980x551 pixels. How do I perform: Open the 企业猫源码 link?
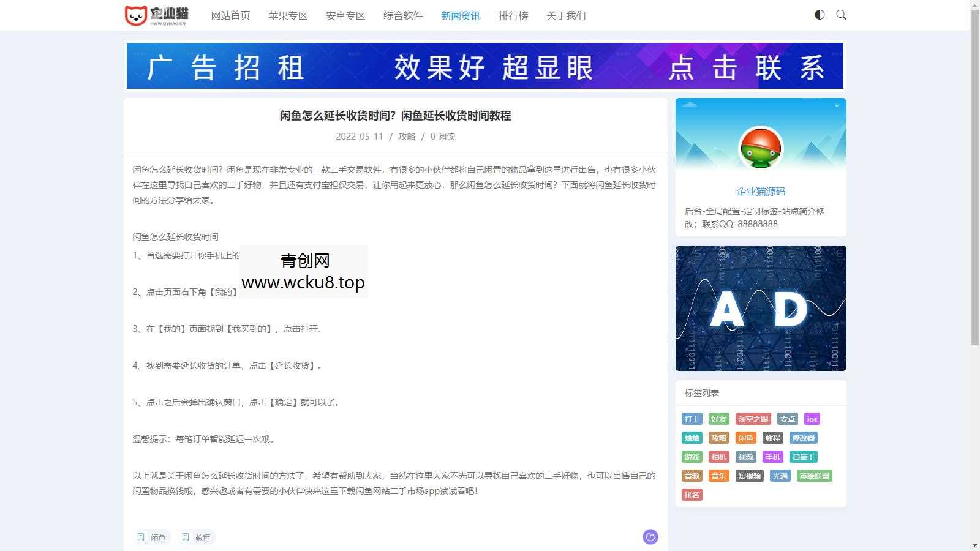760,191
